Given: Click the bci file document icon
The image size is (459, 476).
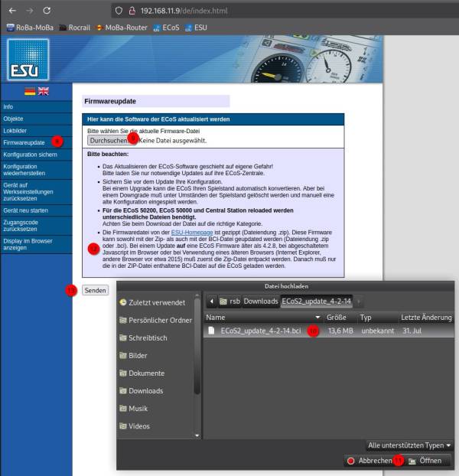Looking at the screenshot, I should [211, 331].
